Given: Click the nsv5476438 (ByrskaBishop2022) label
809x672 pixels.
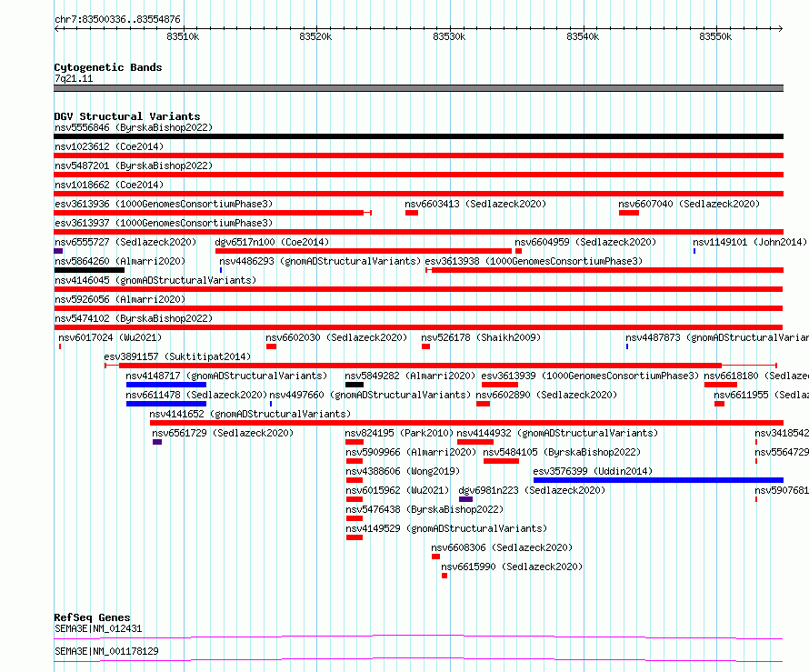Looking at the screenshot, I should click(x=424, y=509).
